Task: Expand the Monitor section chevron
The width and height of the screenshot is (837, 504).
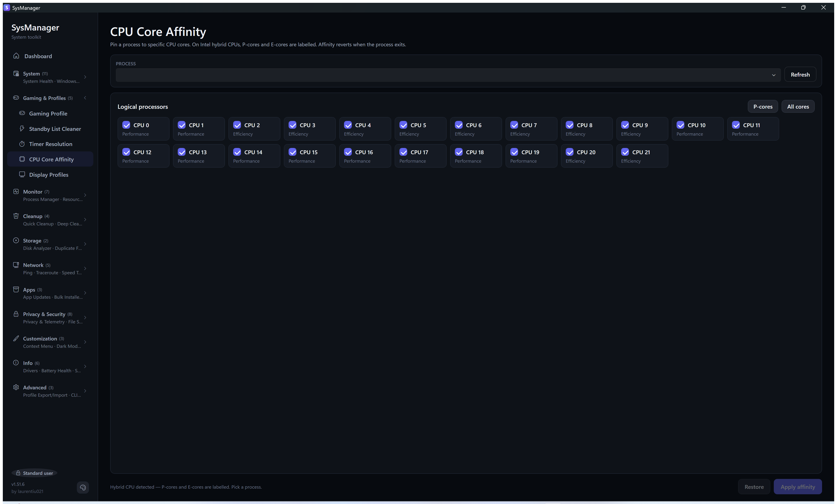Action: (85, 195)
